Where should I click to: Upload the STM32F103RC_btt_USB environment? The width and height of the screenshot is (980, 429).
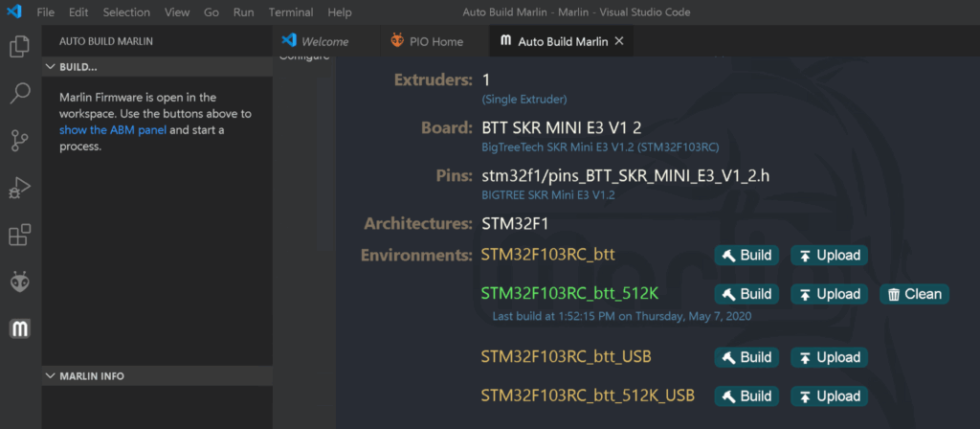(830, 358)
